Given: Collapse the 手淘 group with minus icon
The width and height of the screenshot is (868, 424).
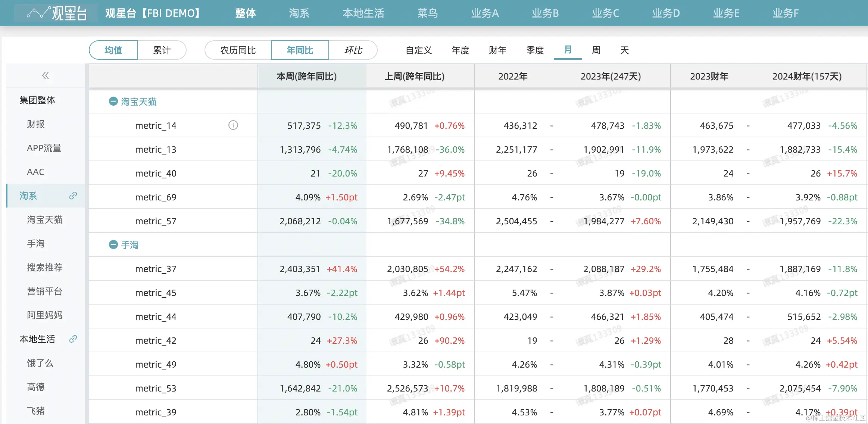Looking at the screenshot, I should click(113, 244).
